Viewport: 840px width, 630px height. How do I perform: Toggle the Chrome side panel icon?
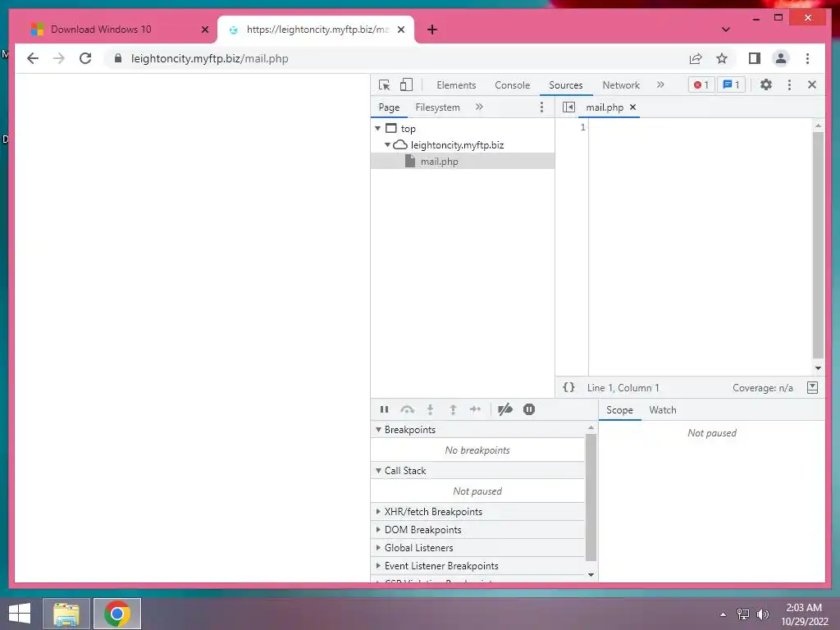(755, 58)
